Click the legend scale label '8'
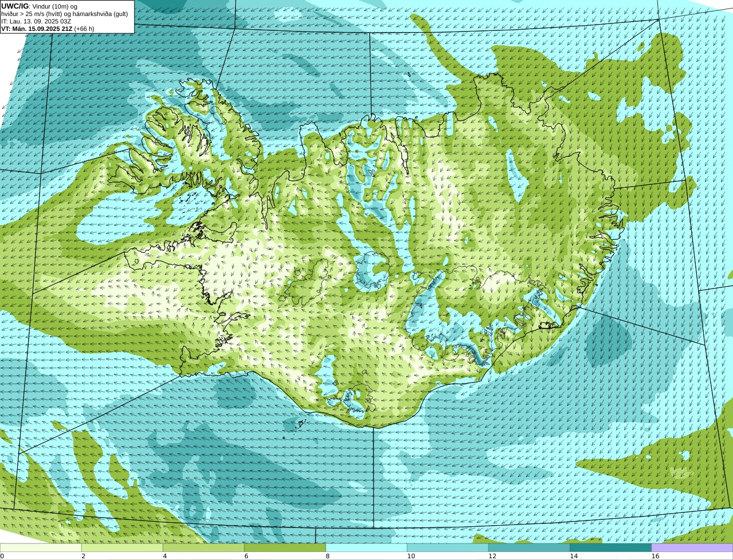Screen dimensions: 733x560 click(328, 556)
